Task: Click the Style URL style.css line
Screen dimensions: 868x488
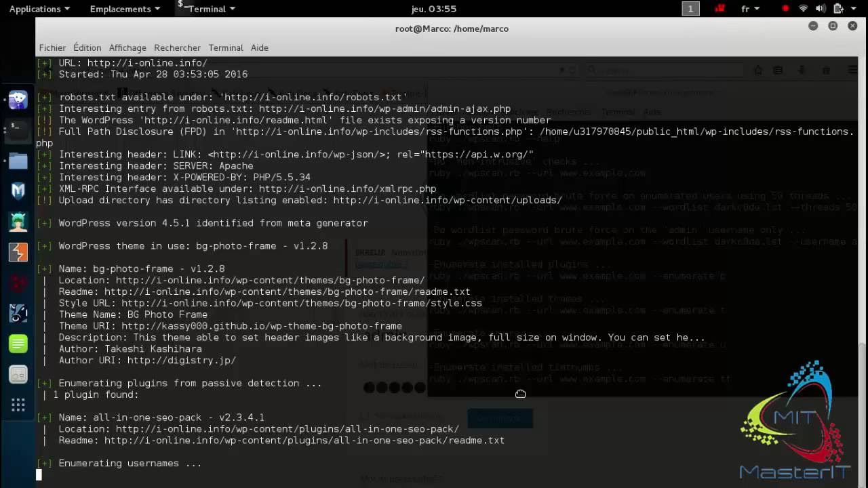Action: tap(262, 304)
